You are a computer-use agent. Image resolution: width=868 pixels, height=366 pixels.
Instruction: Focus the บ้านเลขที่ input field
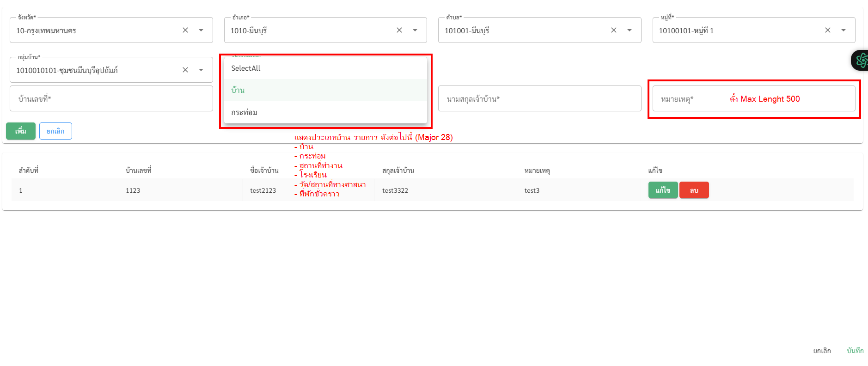click(111, 98)
